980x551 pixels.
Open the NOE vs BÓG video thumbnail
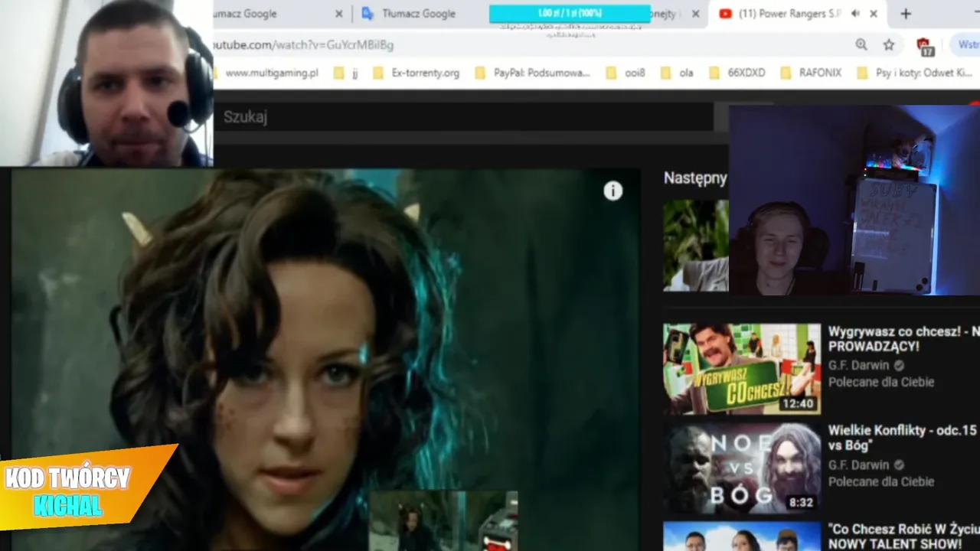tap(742, 468)
